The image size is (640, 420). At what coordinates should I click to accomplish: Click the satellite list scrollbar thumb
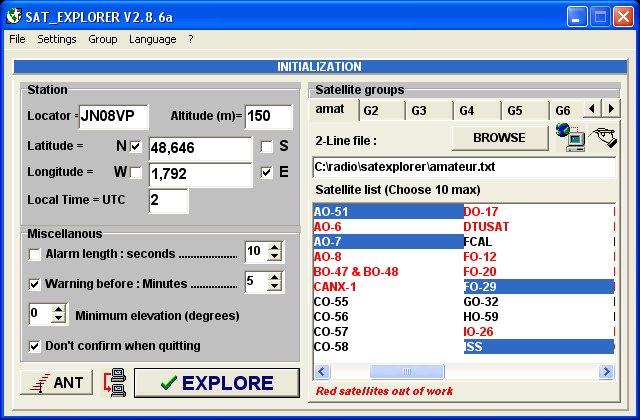(407, 371)
